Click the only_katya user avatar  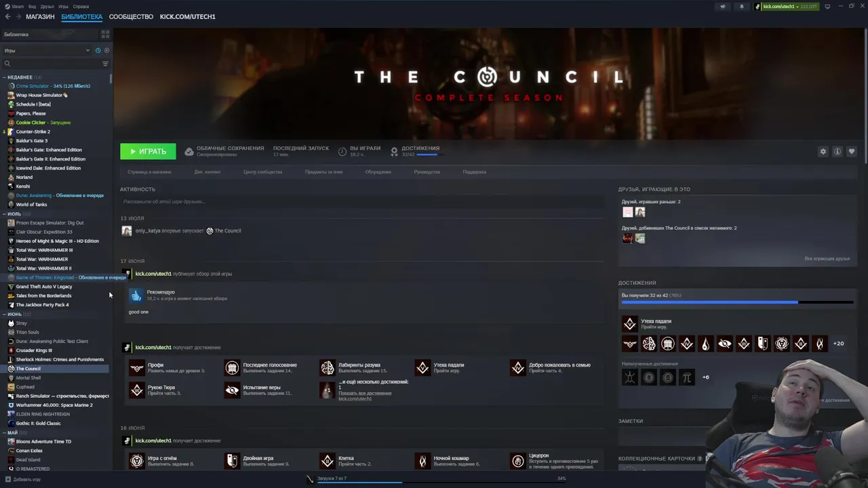pyautogui.click(x=127, y=230)
